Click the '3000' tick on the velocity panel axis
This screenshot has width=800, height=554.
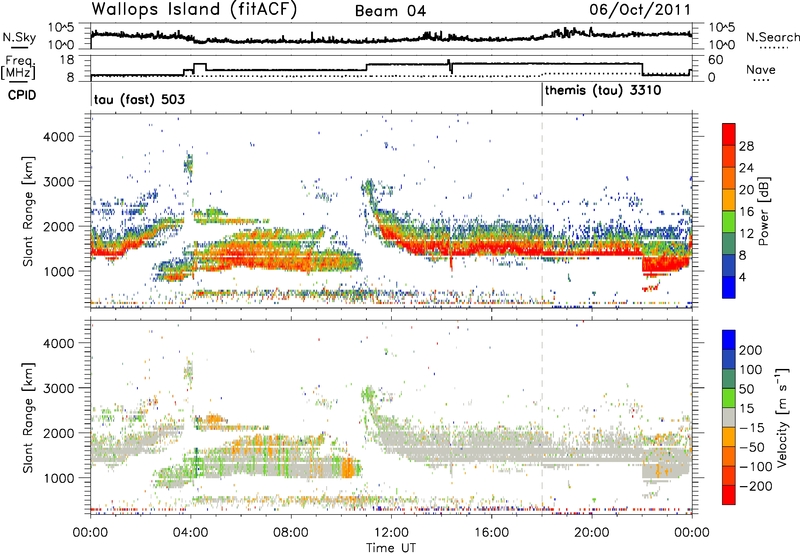[x=58, y=388]
